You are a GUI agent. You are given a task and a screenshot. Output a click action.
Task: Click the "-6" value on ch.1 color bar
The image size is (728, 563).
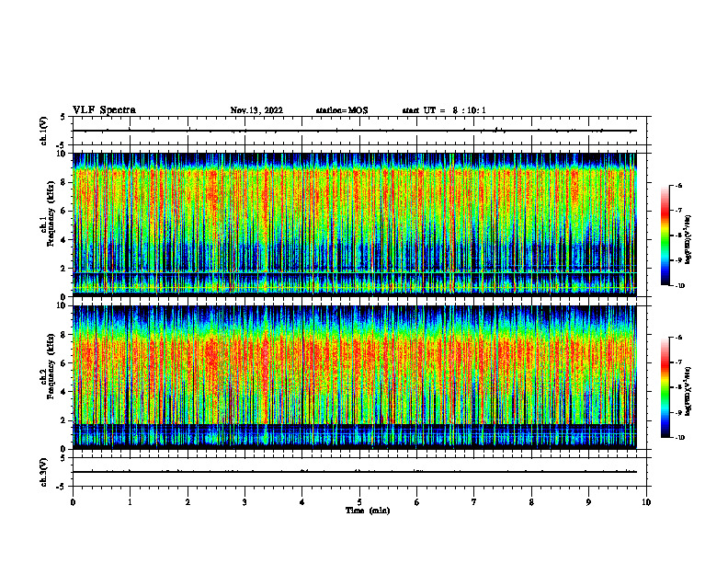tap(678, 185)
